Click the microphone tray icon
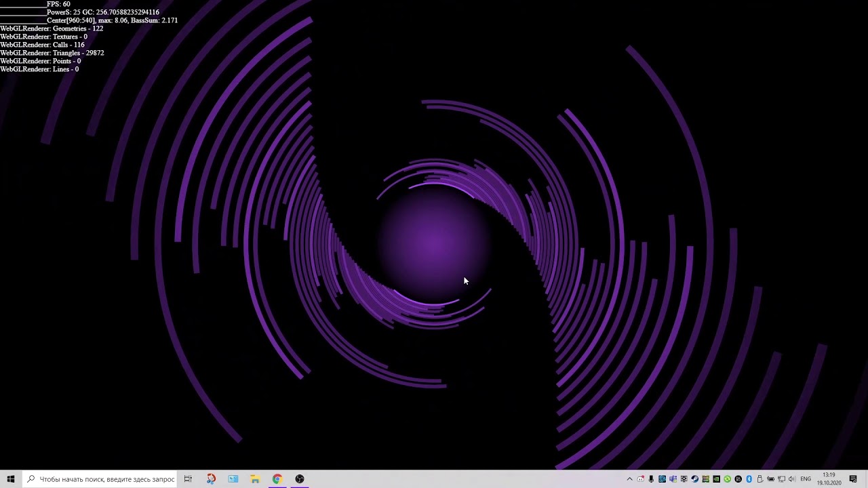868x488 pixels. click(652, 479)
